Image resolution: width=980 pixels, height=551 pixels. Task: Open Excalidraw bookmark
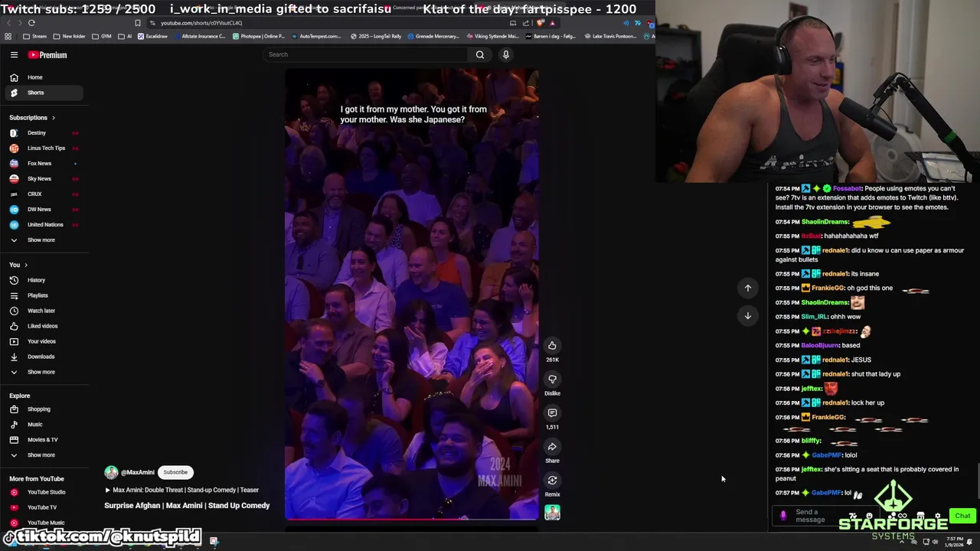[x=152, y=36]
